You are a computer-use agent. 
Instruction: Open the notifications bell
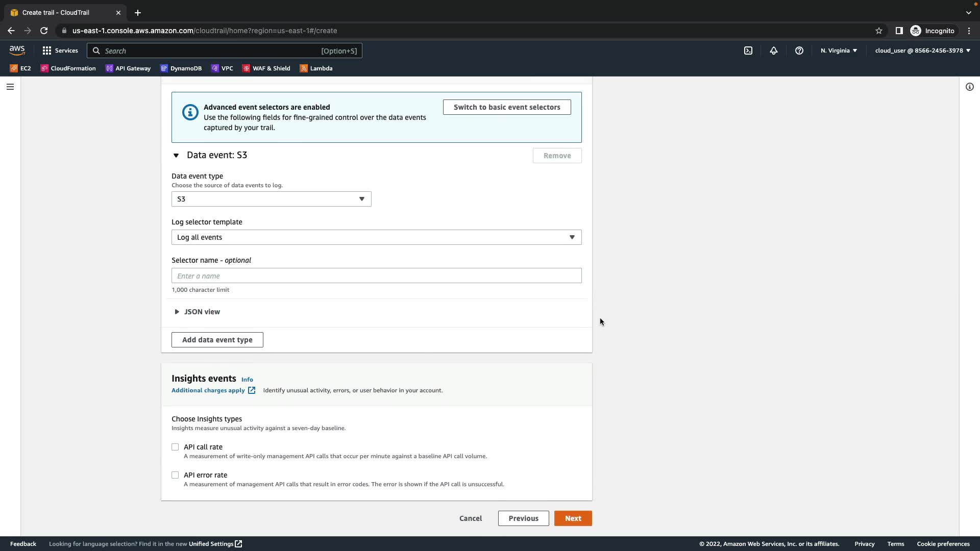point(774,51)
